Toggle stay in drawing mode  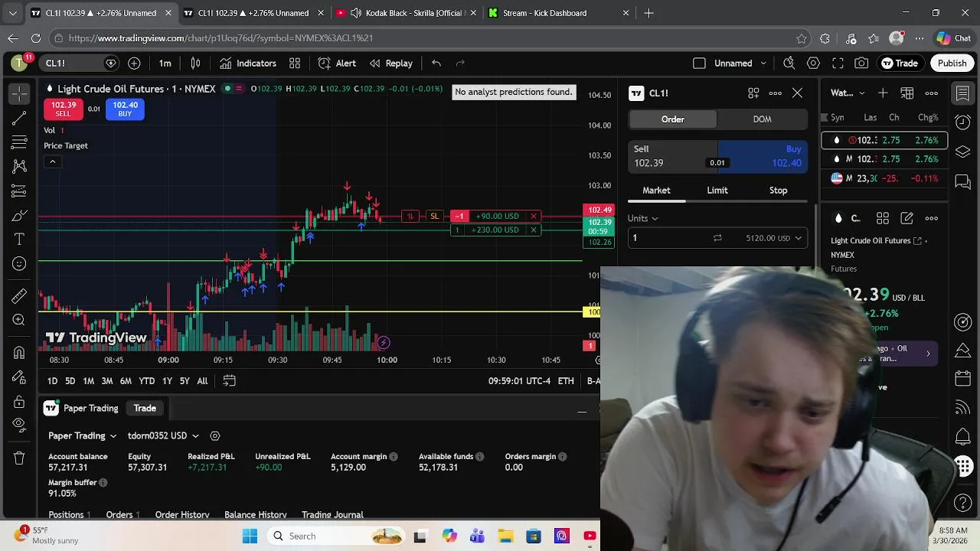pos(19,377)
